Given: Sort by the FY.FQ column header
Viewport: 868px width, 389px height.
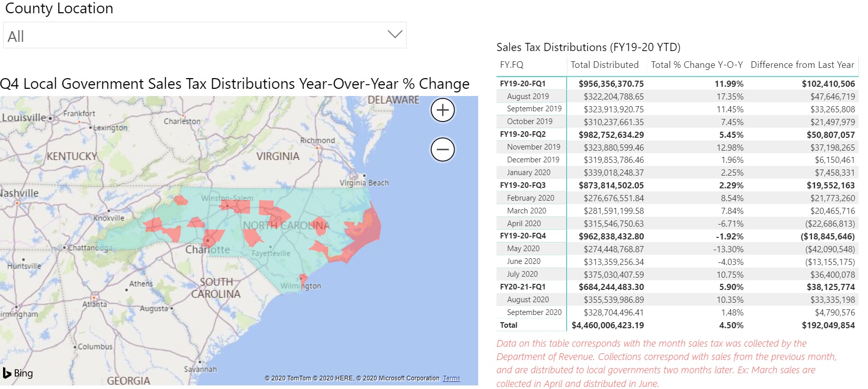Looking at the screenshot, I should point(512,65).
